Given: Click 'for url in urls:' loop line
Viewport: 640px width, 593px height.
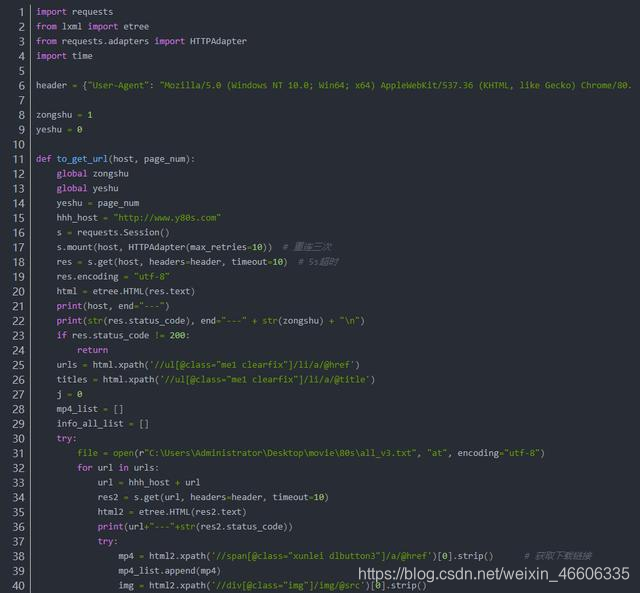Looking at the screenshot, I should (118, 468).
